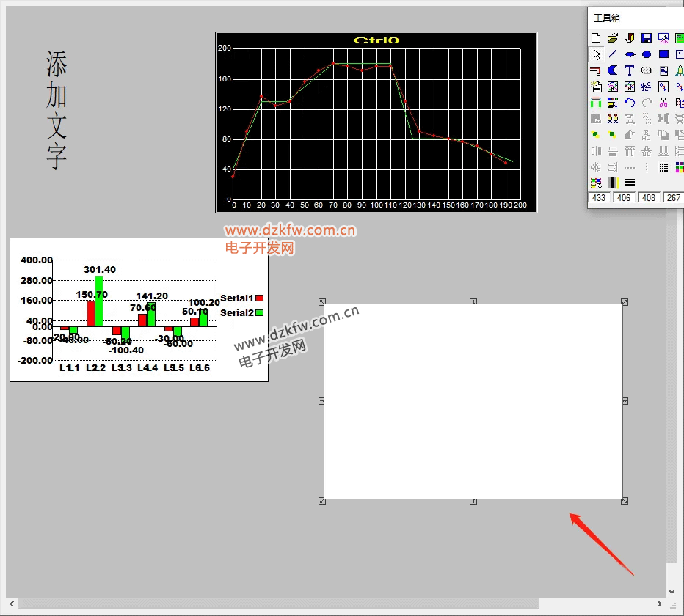Click the Undo arrow icon
This screenshot has width=684, height=616.
pyautogui.click(x=630, y=103)
